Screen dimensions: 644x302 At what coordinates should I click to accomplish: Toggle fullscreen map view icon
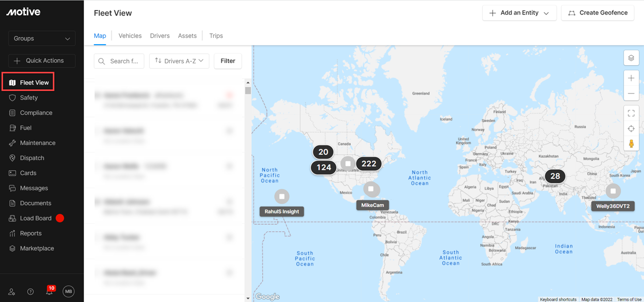point(631,113)
